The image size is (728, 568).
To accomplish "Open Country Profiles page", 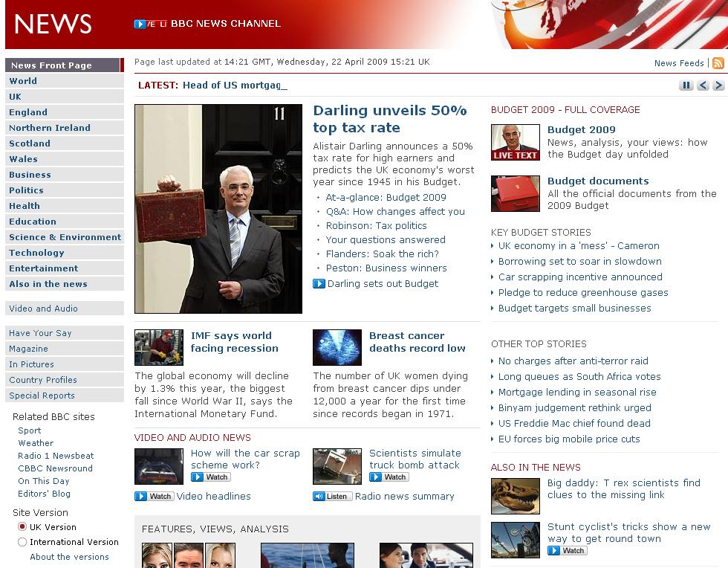I will click(65, 380).
